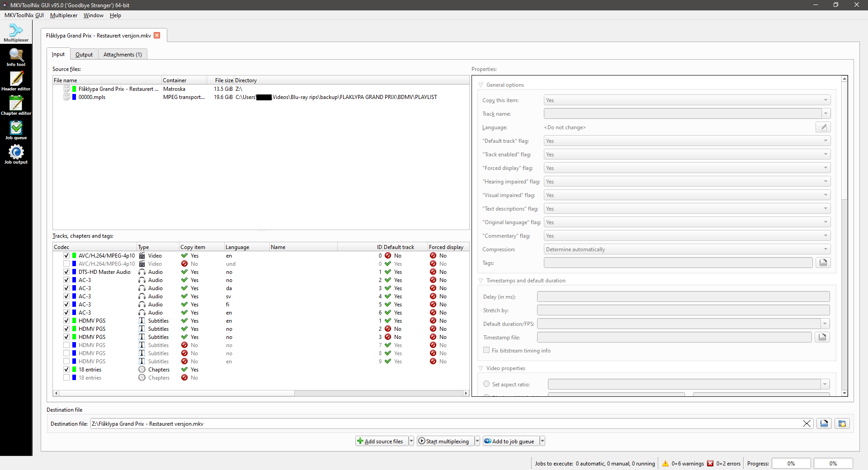868x470 pixels.
Task: Switch to the Attachments tab
Action: click(x=122, y=54)
